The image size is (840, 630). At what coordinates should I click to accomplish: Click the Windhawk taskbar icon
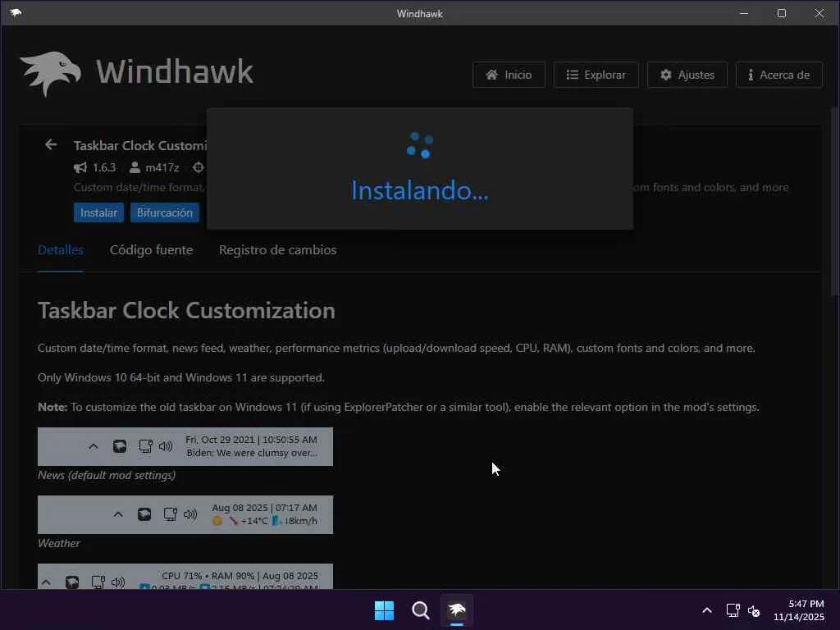457,610
